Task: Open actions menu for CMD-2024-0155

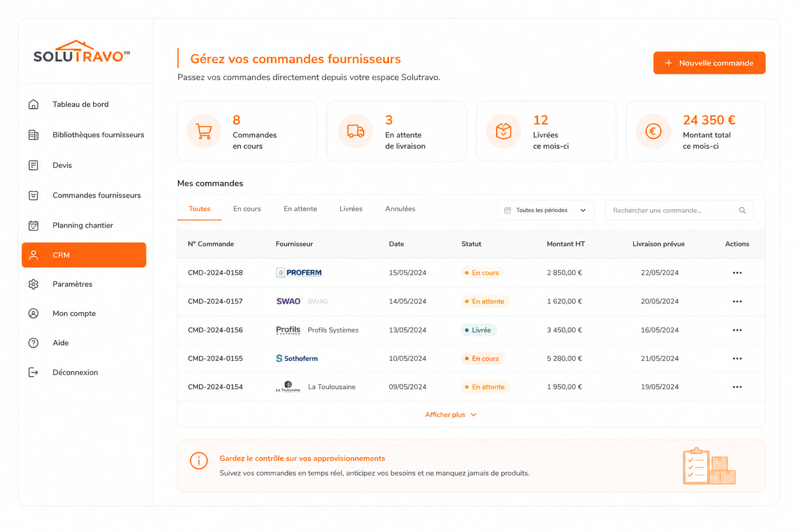Action: [x=737, y=358]
